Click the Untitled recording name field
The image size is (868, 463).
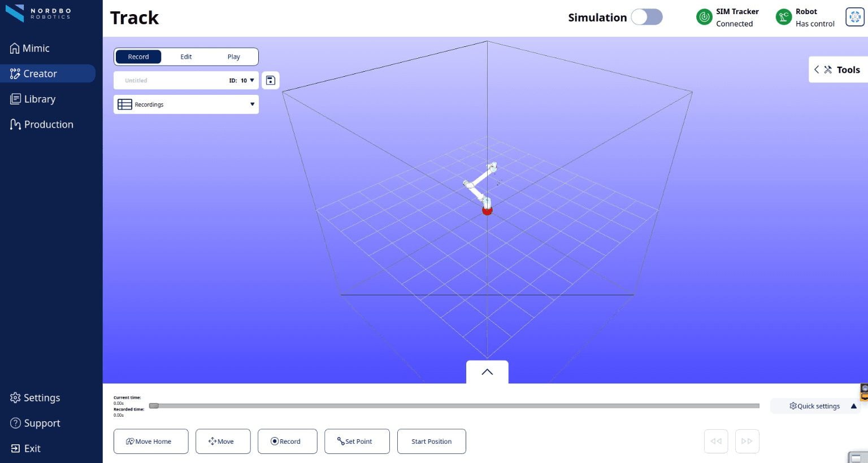click(x=170, y=81)
